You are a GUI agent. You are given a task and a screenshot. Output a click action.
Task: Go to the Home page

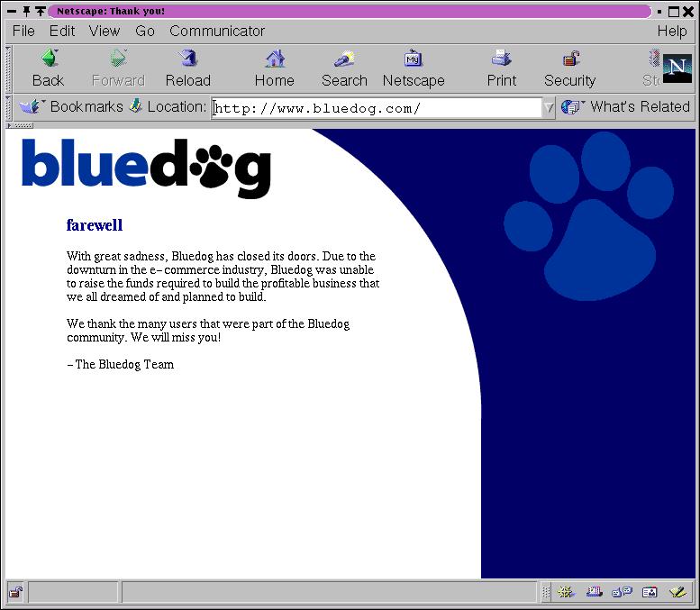tap(275, 68)
